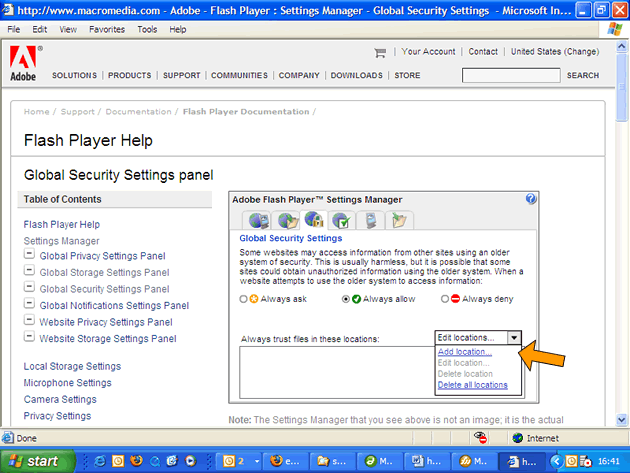Launch Firefox from Quick Launch

(136, 461)
